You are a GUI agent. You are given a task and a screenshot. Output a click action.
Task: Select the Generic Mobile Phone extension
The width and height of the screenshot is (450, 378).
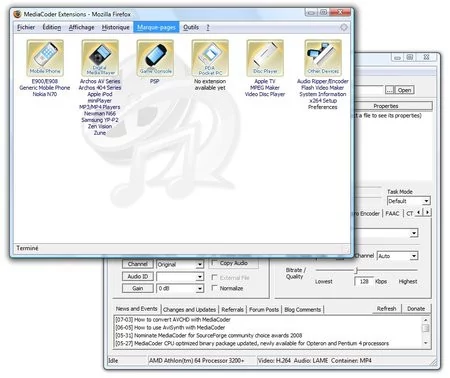coord(45,88)
